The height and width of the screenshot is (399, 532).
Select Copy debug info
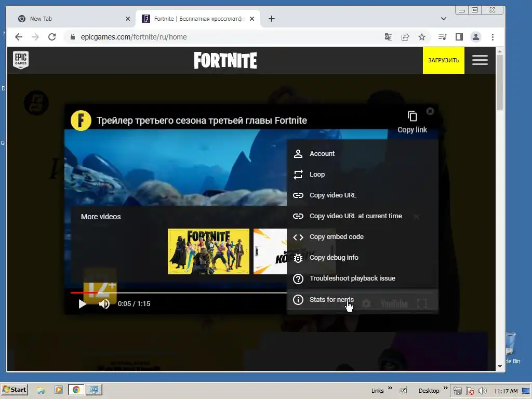pyautogui.click(x=362, y=258)
